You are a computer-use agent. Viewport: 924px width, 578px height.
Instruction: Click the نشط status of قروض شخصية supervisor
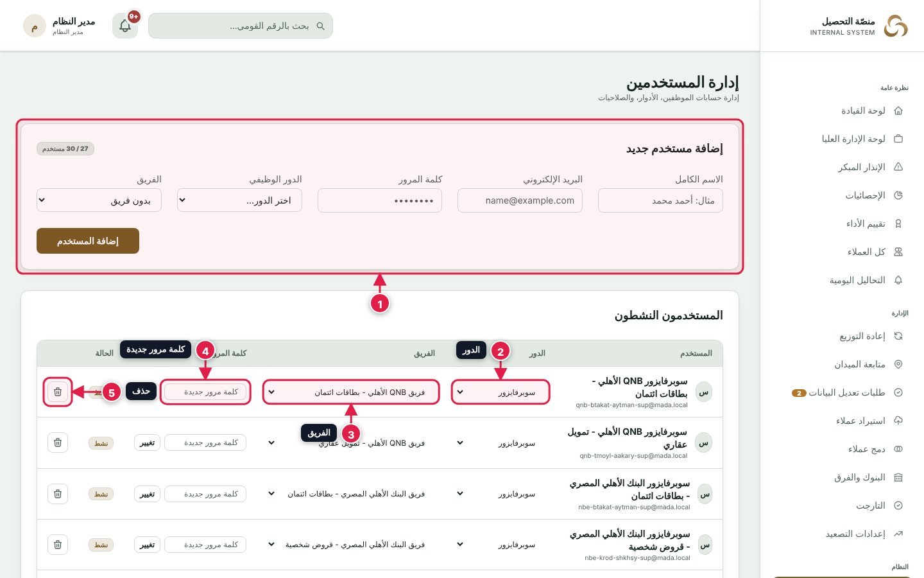(101, 545)
